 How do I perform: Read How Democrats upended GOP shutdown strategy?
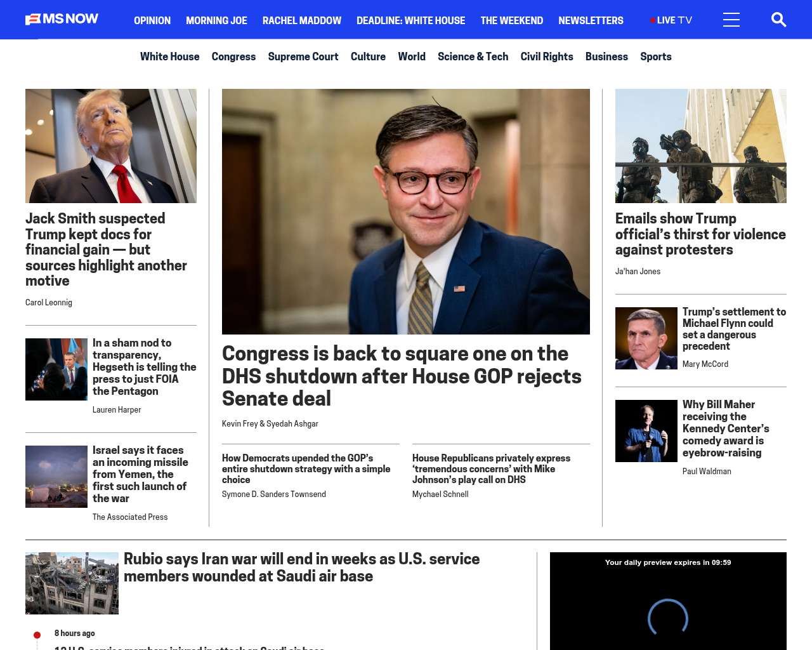point(306,469)
